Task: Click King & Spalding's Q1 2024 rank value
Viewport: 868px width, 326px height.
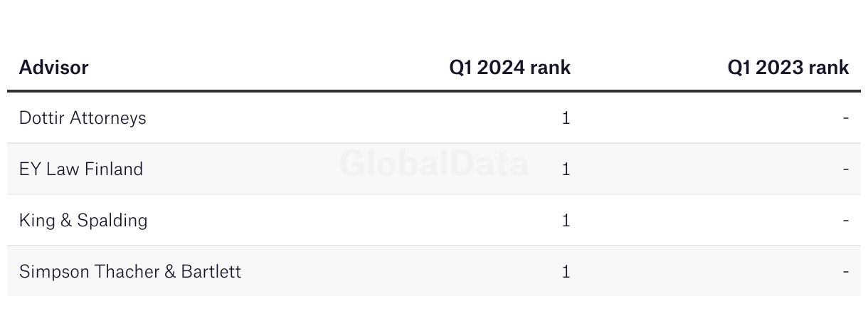Action: 566,220
